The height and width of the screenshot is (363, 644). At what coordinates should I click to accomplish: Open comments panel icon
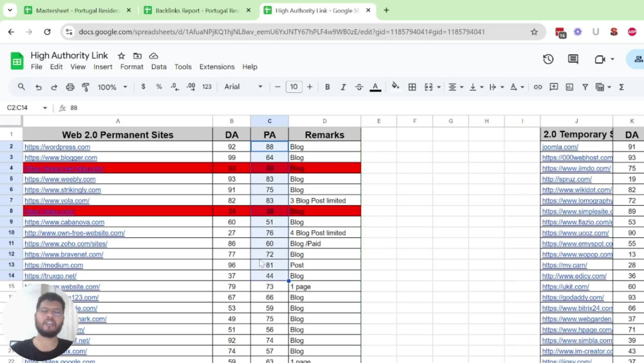pos(573,59)
